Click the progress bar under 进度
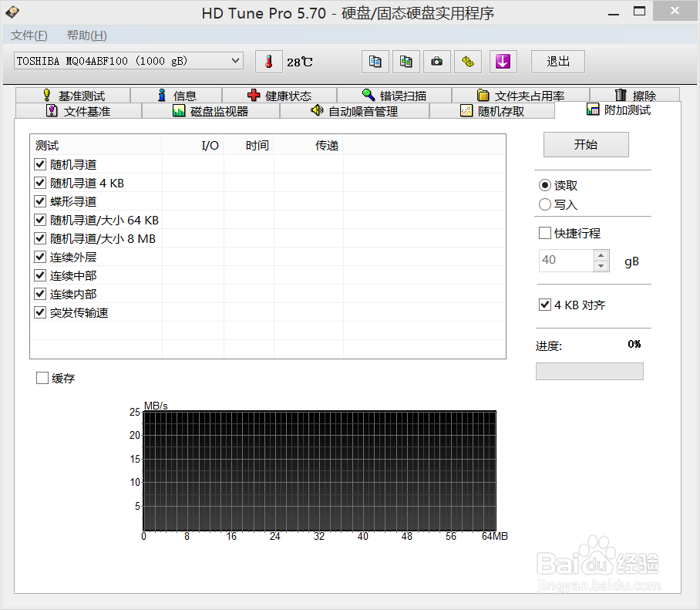Image resolution: width=700 pixels, height=610 pixels. [x=589, y=372]
